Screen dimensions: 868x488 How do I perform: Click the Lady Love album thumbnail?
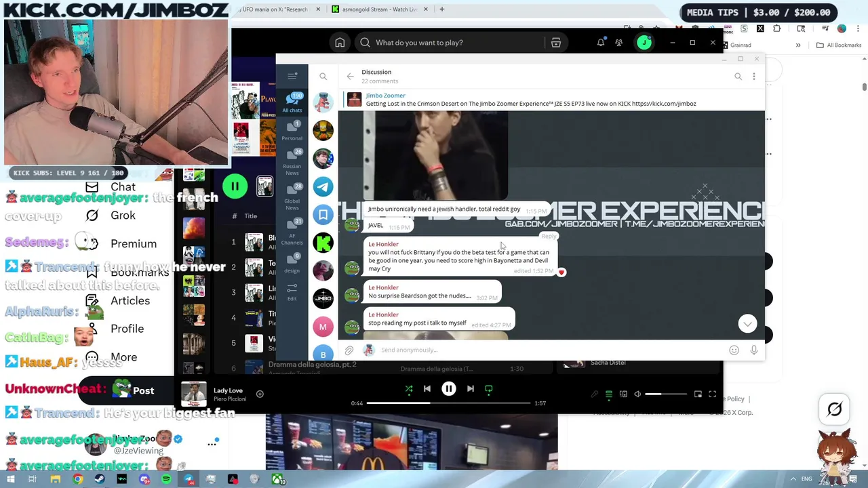tap(193, 394)
